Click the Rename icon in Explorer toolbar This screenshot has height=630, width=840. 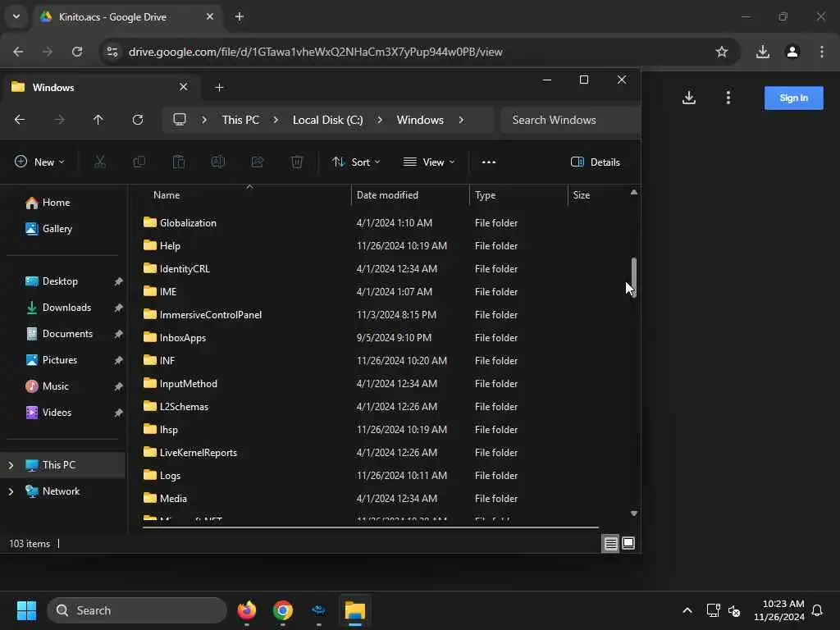[218, 162]
